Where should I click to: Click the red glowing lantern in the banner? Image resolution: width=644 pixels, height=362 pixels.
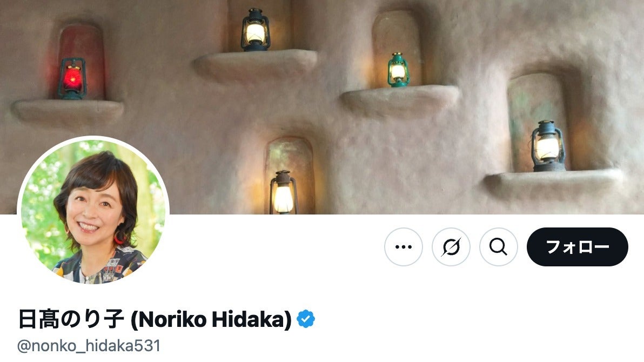pyautogui.click(x=72, y=78)
